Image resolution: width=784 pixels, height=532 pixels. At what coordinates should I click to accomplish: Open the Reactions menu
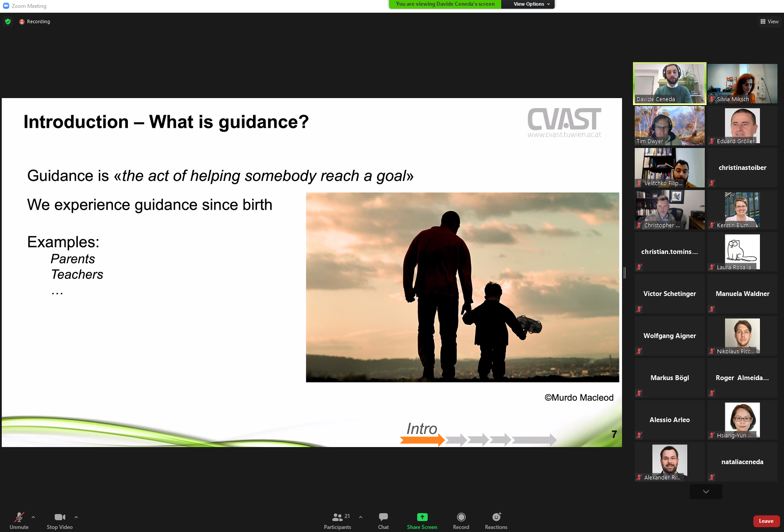(496, 520)
